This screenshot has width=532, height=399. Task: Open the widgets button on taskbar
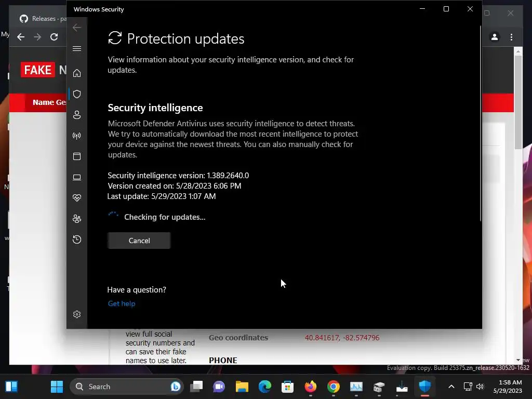[x=11, y=387]
